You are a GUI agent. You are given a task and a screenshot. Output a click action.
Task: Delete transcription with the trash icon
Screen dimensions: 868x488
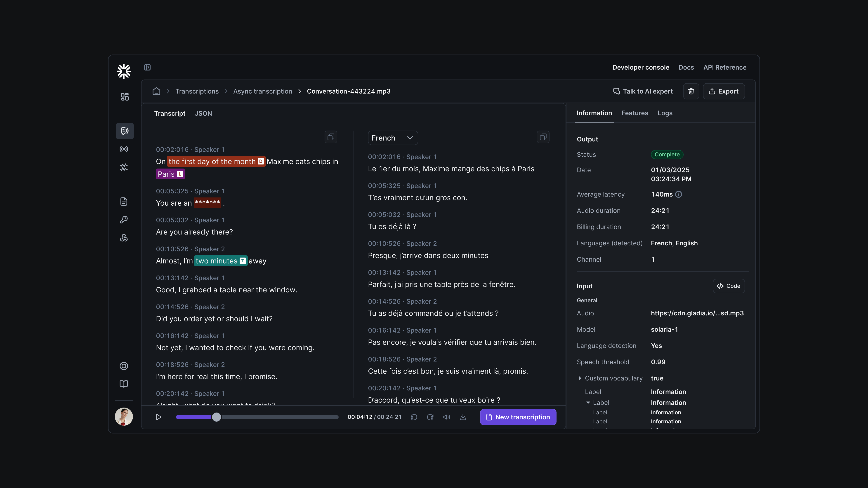click(691, 91)
